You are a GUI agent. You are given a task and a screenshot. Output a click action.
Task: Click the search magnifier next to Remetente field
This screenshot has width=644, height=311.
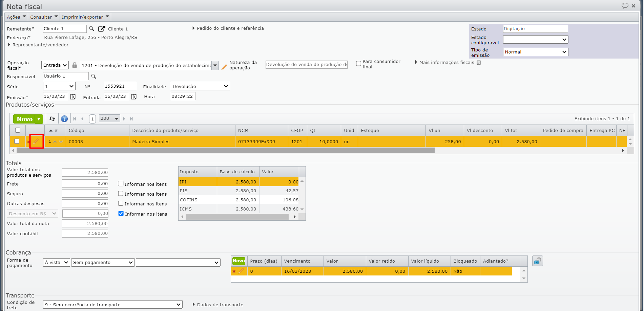pyautogui.click(x=91, y=29)
